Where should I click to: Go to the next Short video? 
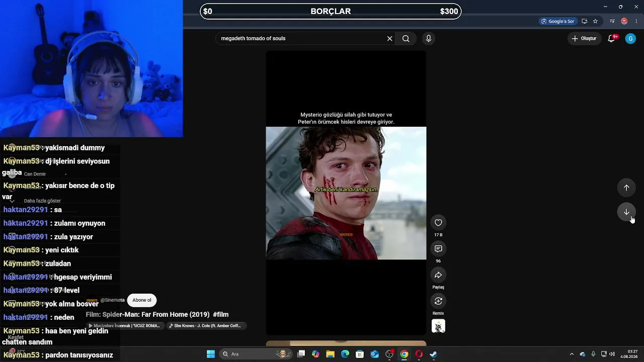(x=626, y=212)
